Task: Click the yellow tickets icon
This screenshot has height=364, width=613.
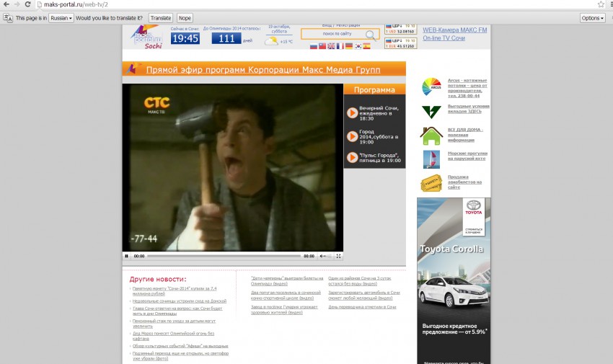Action: pyautogui.click(x=431, y=183)
